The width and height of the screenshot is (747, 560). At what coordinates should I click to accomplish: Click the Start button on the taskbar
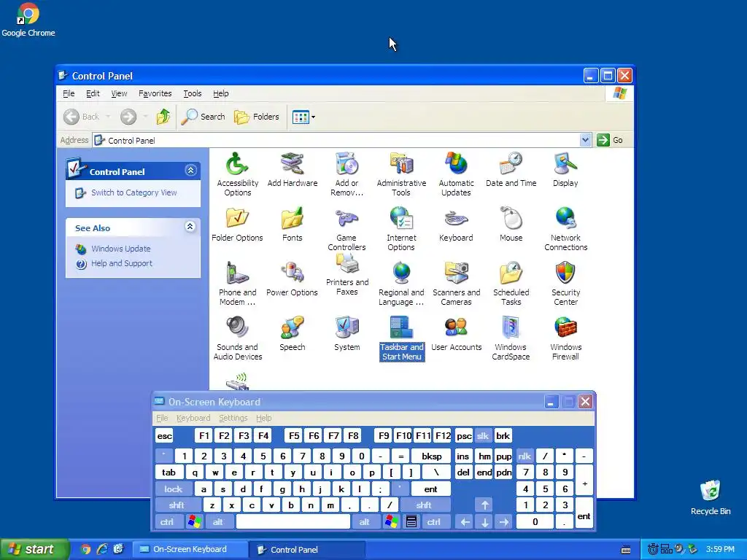tap(34, 549)
